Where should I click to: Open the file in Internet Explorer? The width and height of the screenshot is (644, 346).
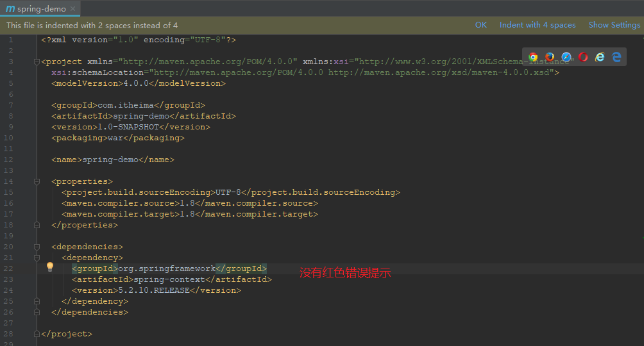click(x=600, y=57)
